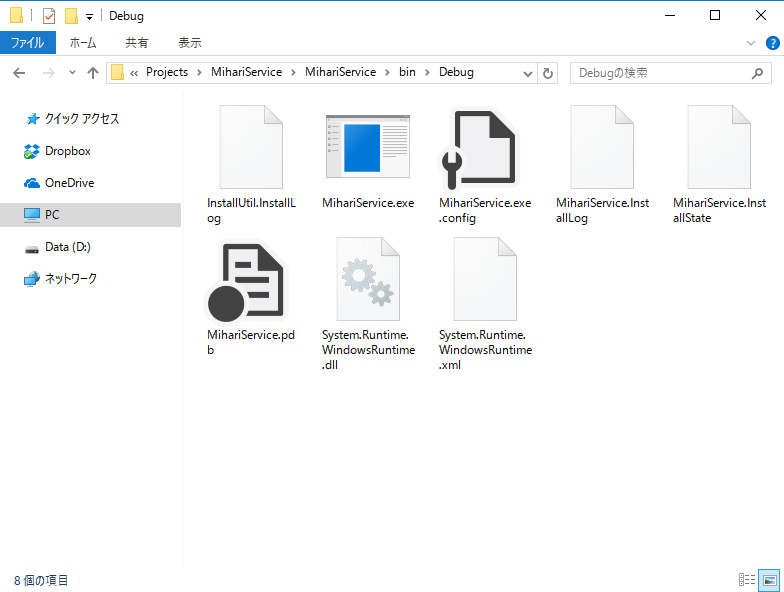Refresh the Debug folder view
The height and width of the screenshot is (592, 784).
point(548,74)
